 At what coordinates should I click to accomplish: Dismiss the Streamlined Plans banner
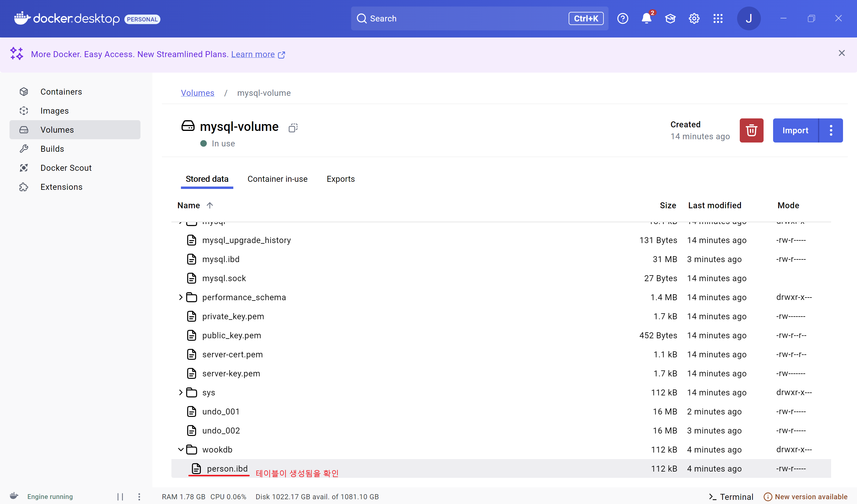(x=841, y=53)
